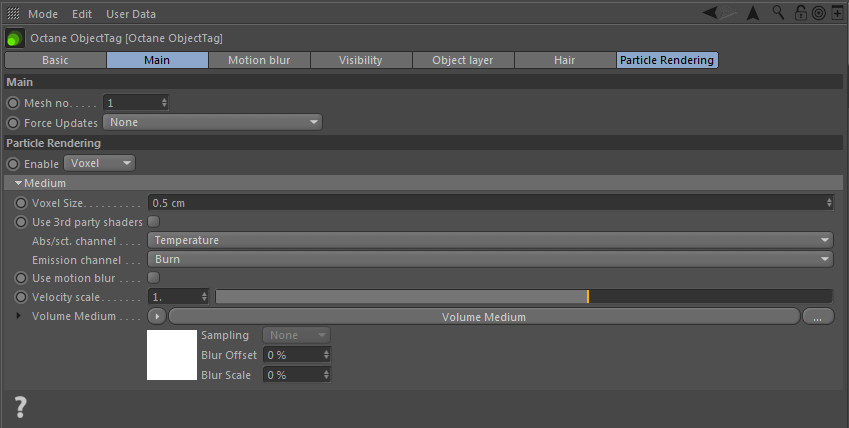Open the User Data menu
The height and width of the screenshot is (428, 849).
tap(130, 14)
